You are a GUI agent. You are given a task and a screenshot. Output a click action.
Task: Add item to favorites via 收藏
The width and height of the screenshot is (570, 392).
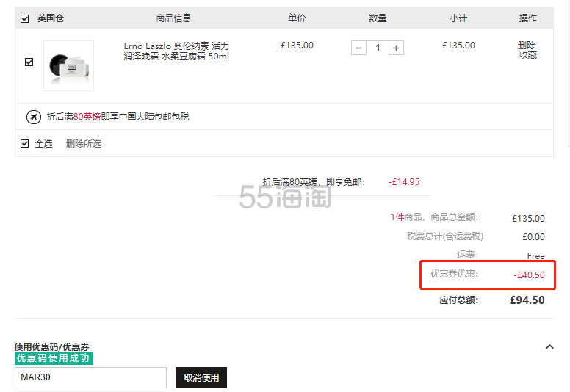point(528,55)
